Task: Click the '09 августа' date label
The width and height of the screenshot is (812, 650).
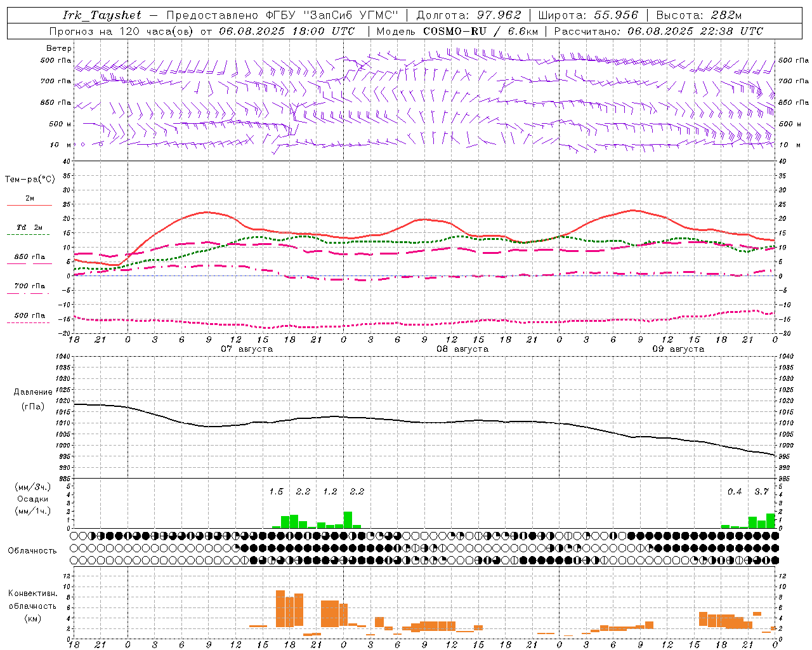Action: pyautogui.click(x=678, y=349)
